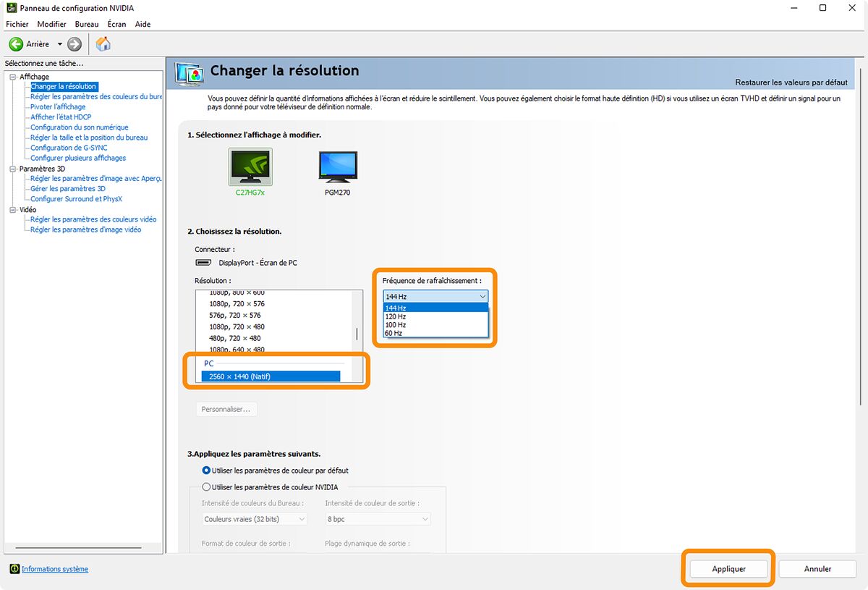The image size is (868, 590).
Task: Open Régler les paramètres des couleurs vidéo
Action: tap(93, 219)
